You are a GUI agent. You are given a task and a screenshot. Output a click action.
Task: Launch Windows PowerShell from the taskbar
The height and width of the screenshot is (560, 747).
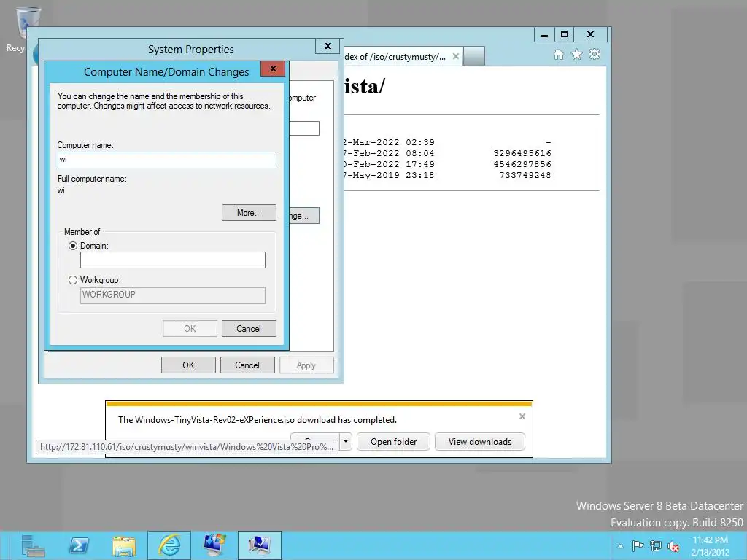[79, 545]
